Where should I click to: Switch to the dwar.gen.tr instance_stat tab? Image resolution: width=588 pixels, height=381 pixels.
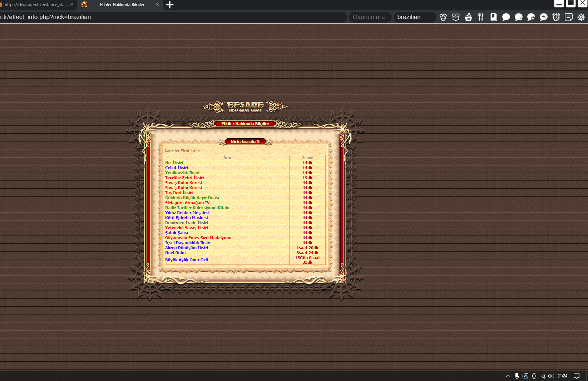pyautogui.click(x=36, y=5)
